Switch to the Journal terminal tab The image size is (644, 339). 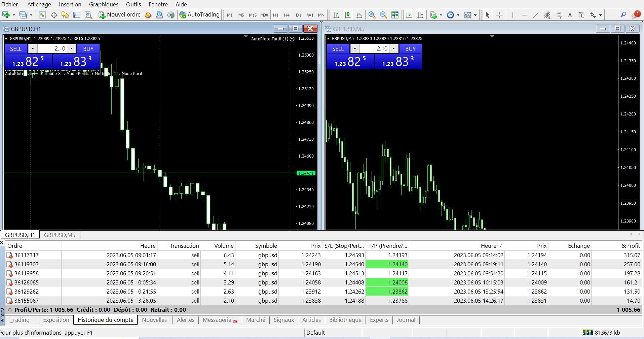406,320
